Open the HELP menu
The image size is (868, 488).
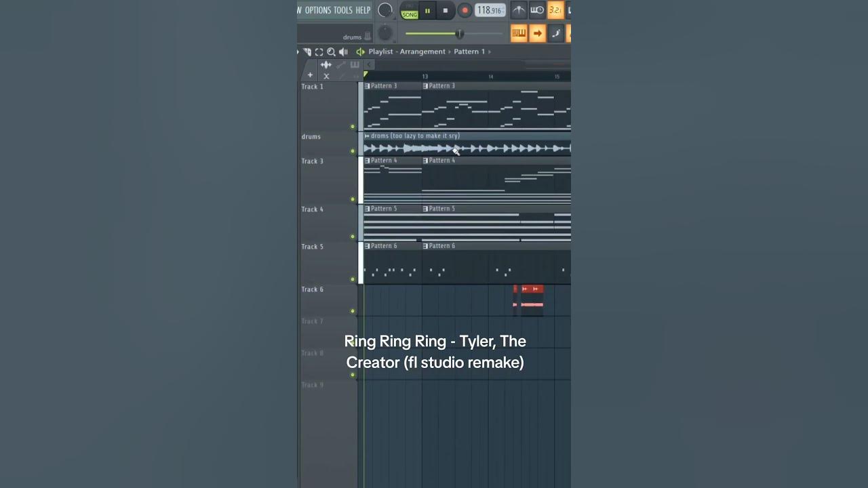[363, 10]
